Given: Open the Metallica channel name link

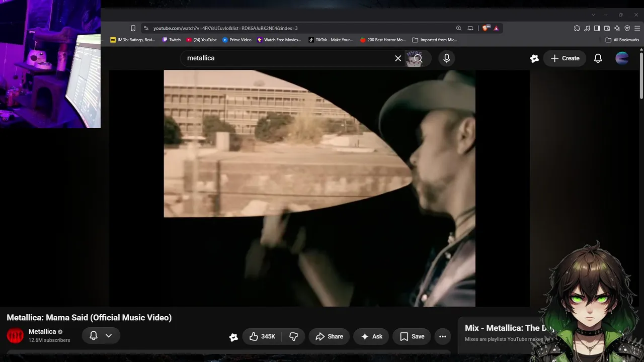Looking at the screenshot, I should pyautogui.click(x=42, y=332).
